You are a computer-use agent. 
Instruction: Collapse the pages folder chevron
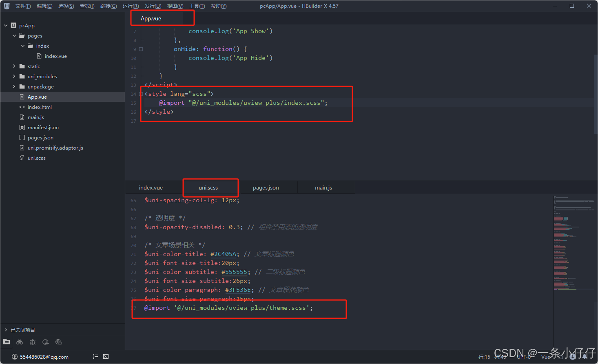click(x=14, y=35)
